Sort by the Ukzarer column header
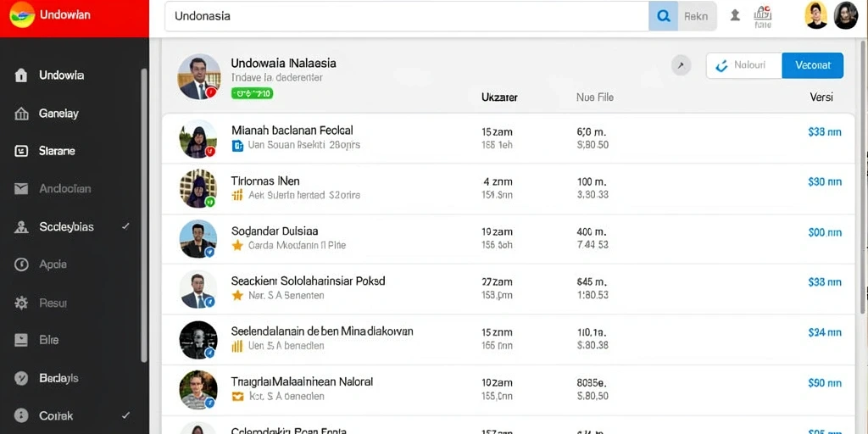This screenshot has width=868, height=434. coord(499,97)
